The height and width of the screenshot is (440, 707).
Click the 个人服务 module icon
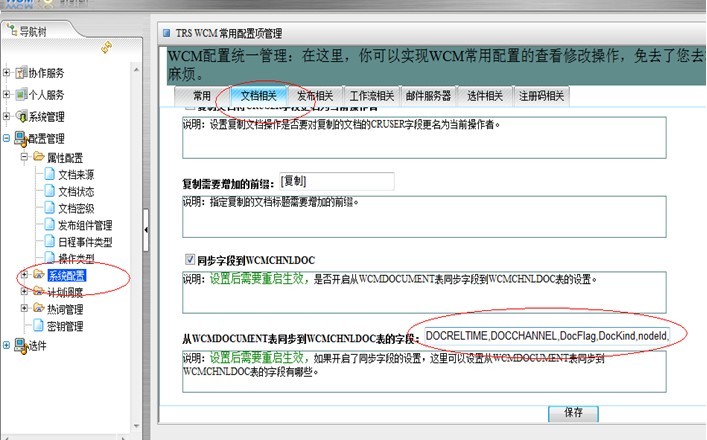(21, 95)
